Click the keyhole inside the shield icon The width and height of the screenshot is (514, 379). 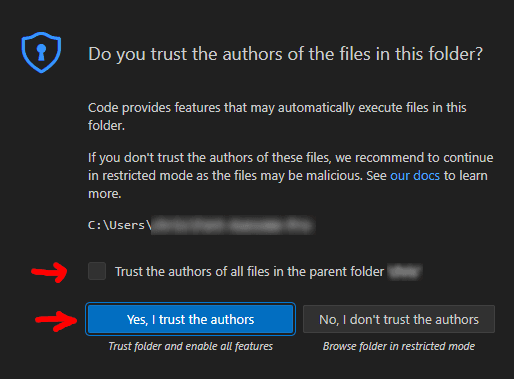pyautogui.click(x=41, y=52)
